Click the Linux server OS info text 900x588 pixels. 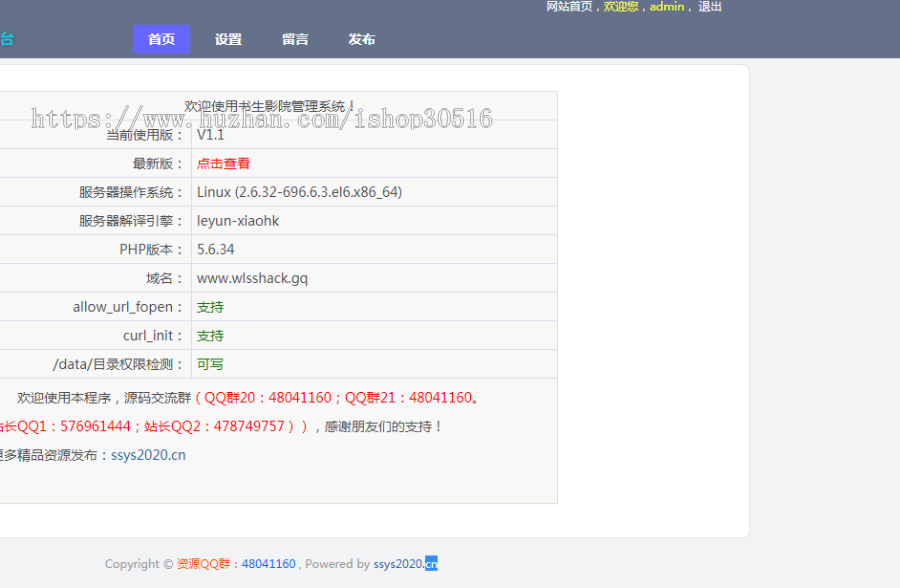click(298, 192)
